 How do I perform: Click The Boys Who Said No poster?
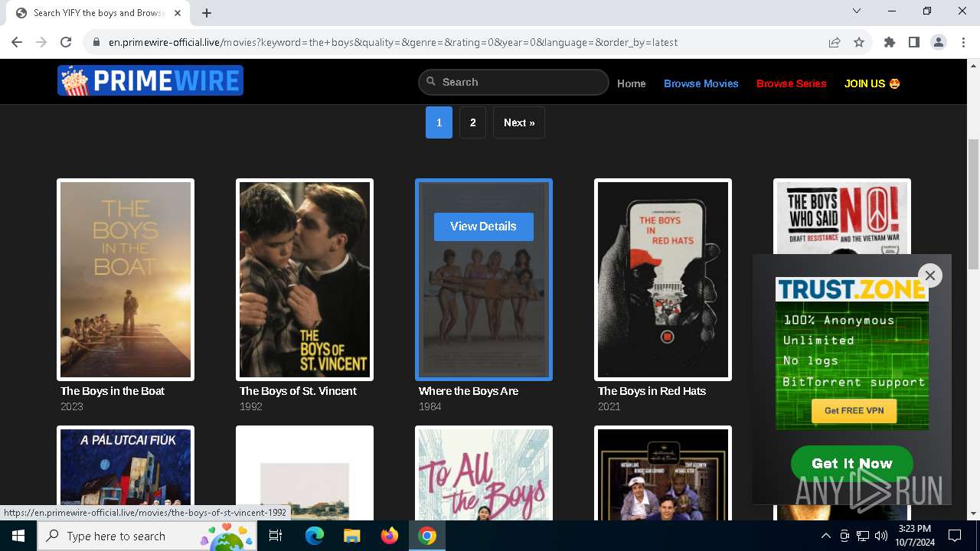(842, 217)
